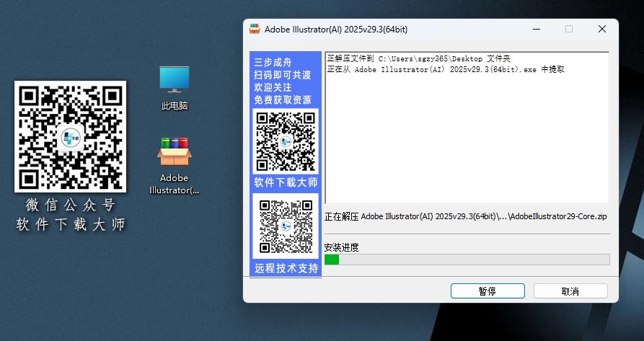Click the 安装进度 label
This screenshot has width=644, height=341.
coord(341,247)
